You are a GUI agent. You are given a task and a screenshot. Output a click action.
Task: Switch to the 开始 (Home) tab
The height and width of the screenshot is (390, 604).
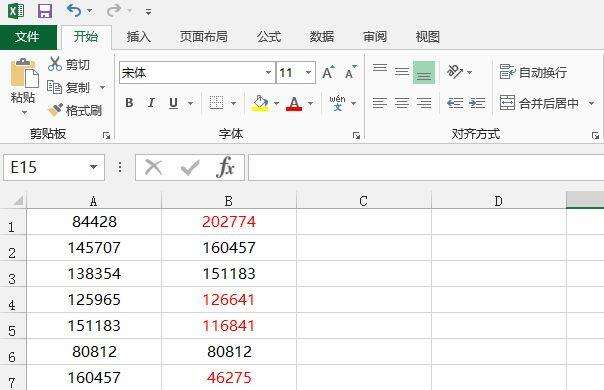click(x=86, y=37)
